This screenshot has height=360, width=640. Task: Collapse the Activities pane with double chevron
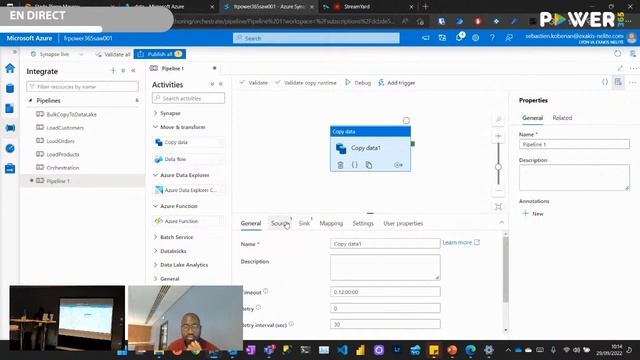tap(221, 84)
